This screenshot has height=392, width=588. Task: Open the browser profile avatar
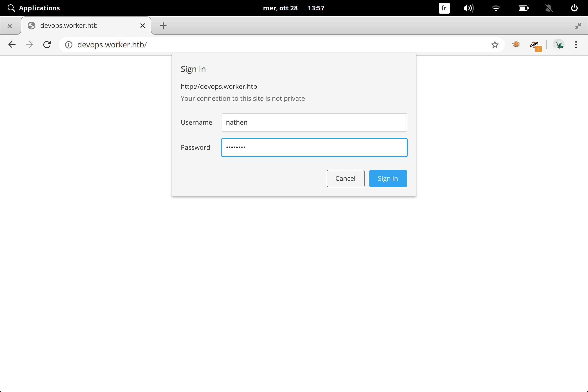[x=559, y=45]
